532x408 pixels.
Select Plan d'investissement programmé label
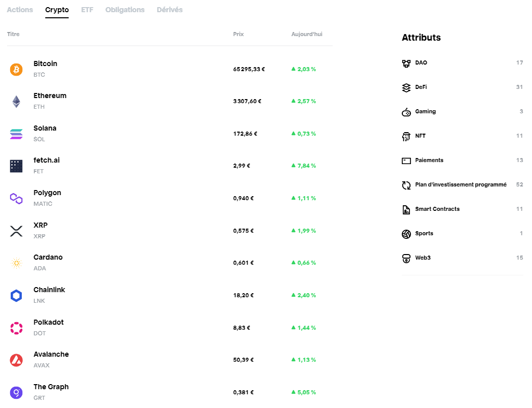click(461, 184)
